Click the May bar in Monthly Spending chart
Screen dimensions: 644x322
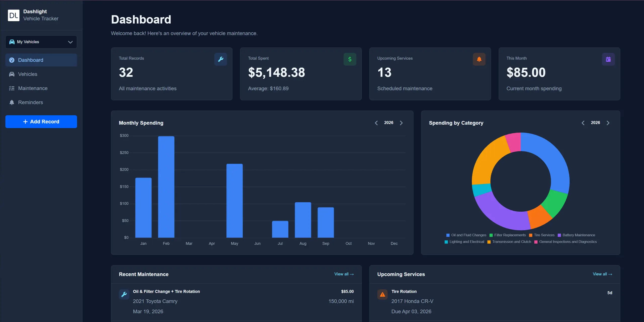234,201
